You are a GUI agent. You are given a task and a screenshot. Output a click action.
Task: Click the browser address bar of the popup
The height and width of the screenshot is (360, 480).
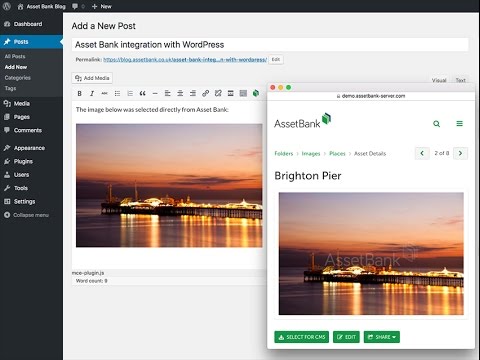371,96
